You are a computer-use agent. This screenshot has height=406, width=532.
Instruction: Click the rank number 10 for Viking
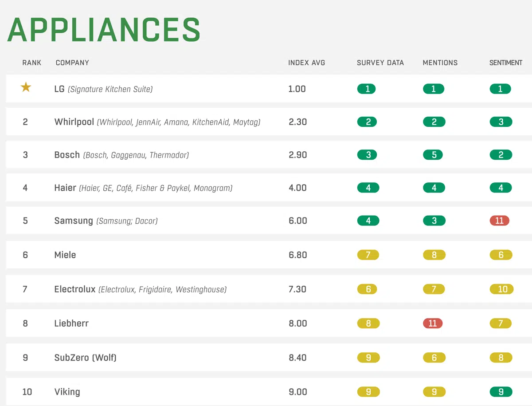point(27,392)
